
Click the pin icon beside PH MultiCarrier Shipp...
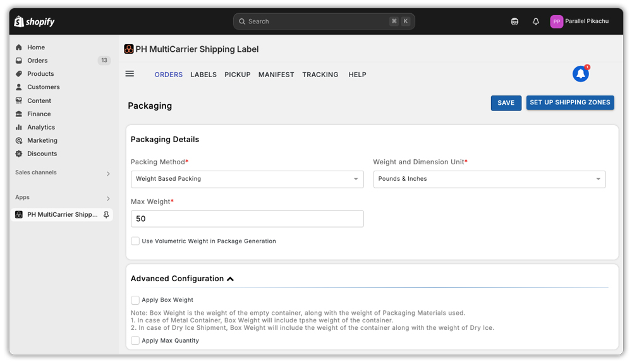pos(106,214)
